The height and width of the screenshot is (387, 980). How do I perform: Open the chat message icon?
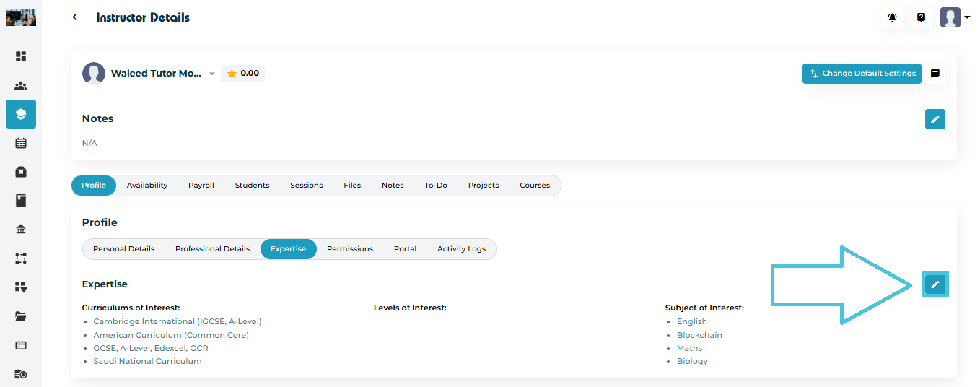point(935,74)
